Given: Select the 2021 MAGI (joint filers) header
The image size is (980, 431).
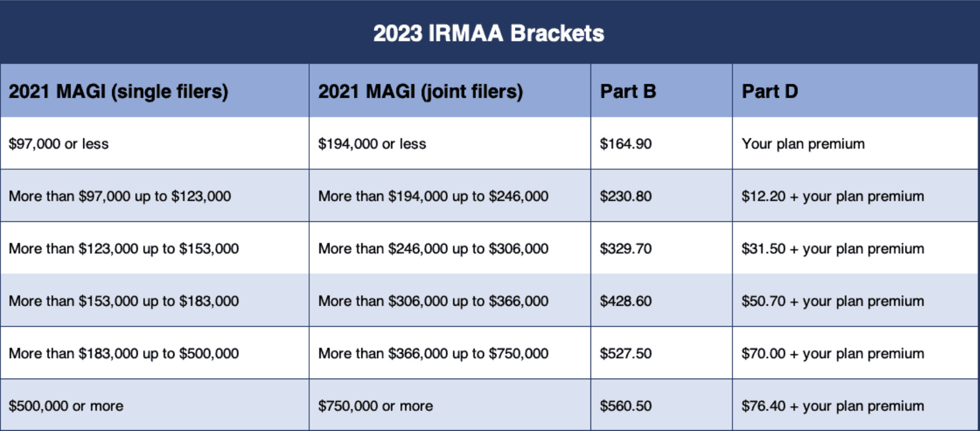Looking at the screenshot, I should point(420,91).
